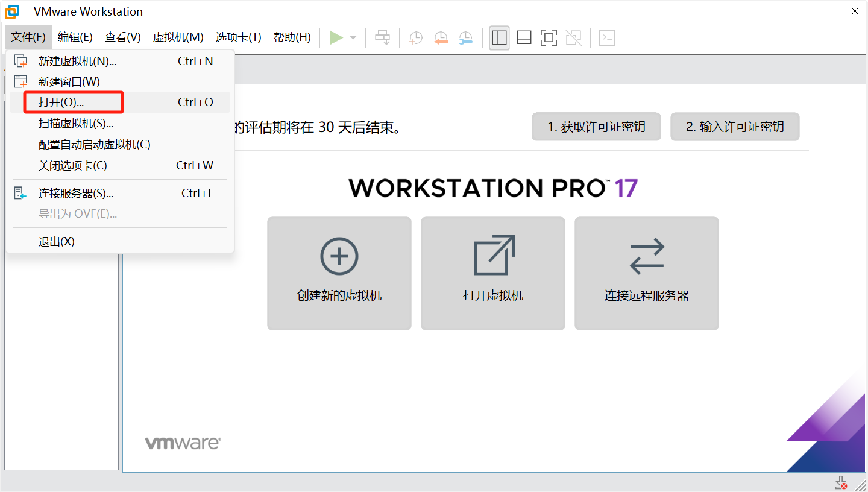This screenshot has height=492, width=868.
Task: Open the 帮助(H) menu
Action: click(x=292, y=37)
